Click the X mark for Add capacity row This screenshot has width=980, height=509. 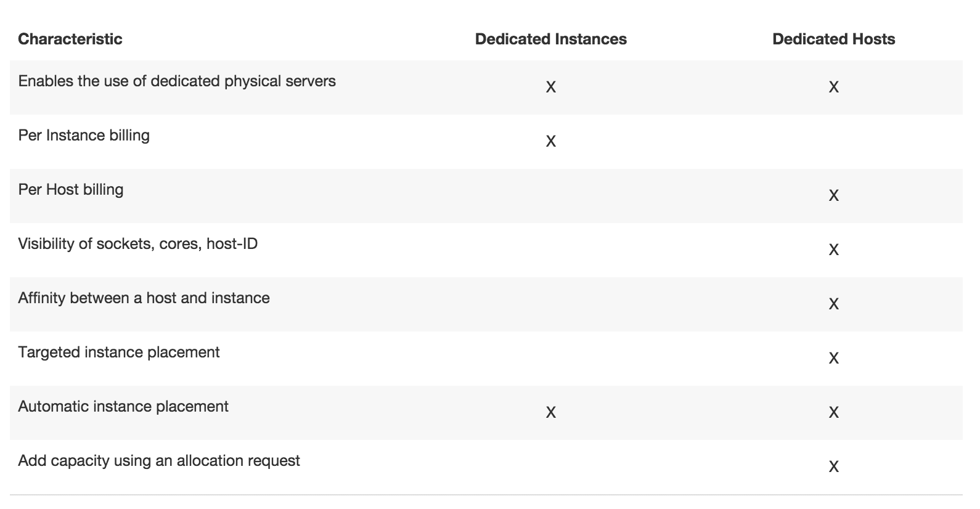[x=833, y=466]
